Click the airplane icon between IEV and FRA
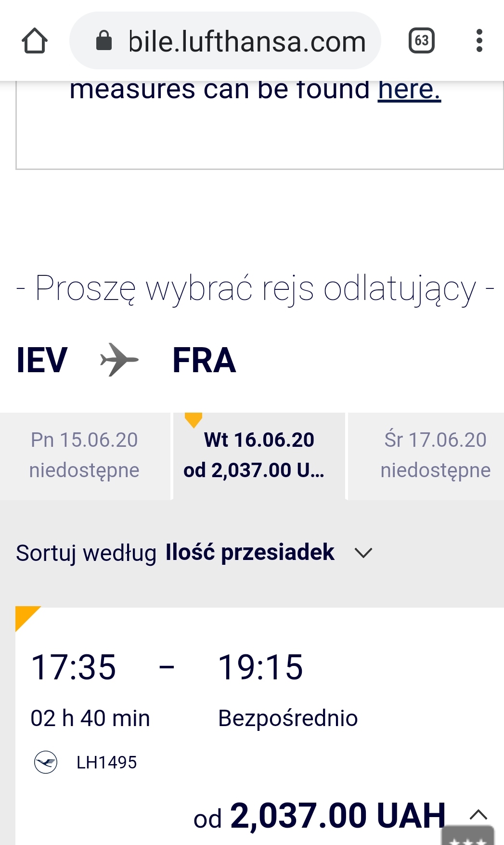Screen dimensions: 504x845 pyautogui.click(x=119, y=360)
